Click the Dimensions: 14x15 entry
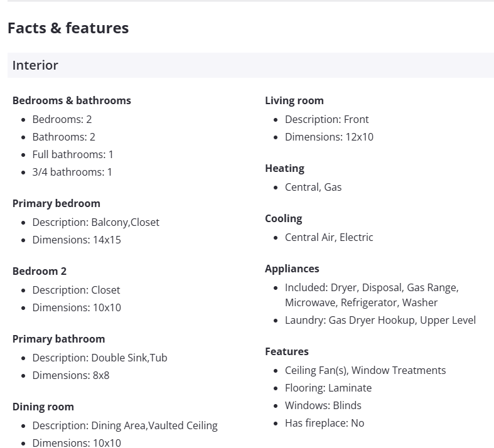The image size is (494, 448). coord(77,240)
